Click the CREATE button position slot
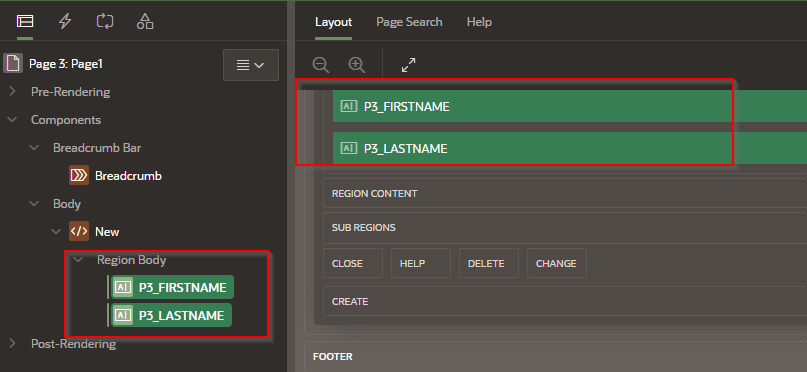 click(x=565, y=301)
